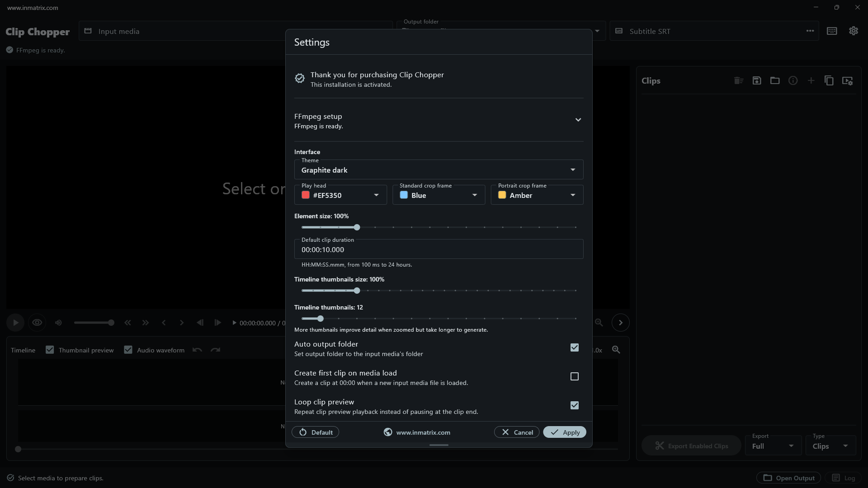Image resolution: width=868 pixels, height=488 pixels.
Task: Click the Default clip duration field
Action: coord(439,249)
